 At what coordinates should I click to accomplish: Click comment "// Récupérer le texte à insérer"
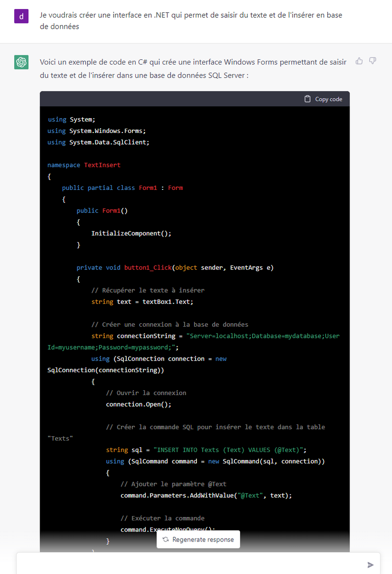pos(148,290)
